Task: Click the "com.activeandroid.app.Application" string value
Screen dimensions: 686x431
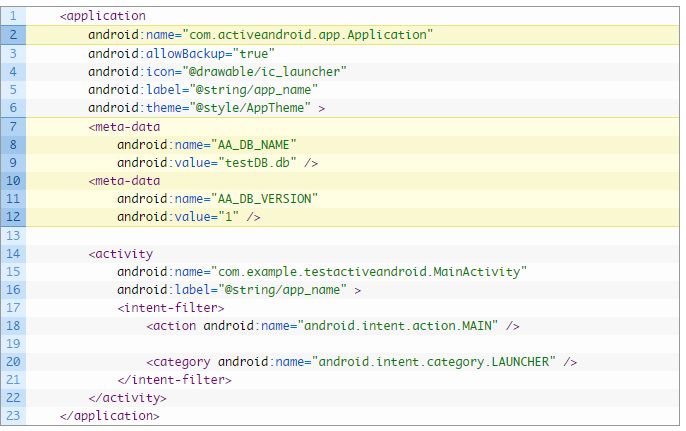Action: 307,34
